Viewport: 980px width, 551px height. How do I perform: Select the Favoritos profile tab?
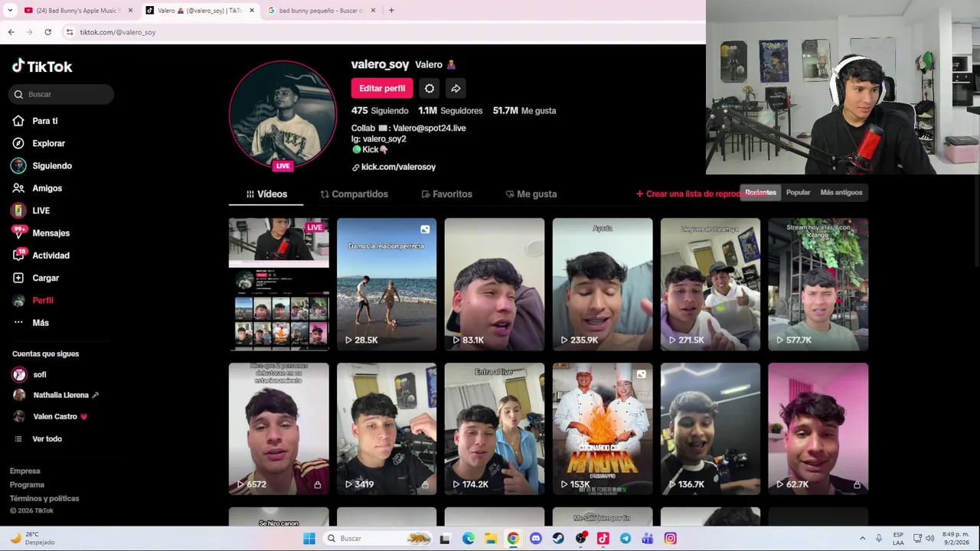[x=446, y=194]
